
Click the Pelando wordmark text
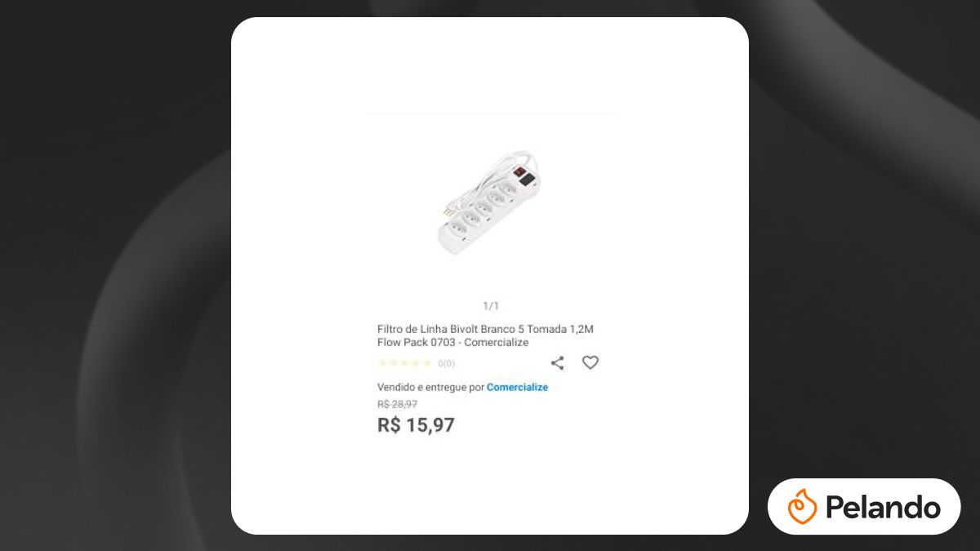tap(883, 508)
